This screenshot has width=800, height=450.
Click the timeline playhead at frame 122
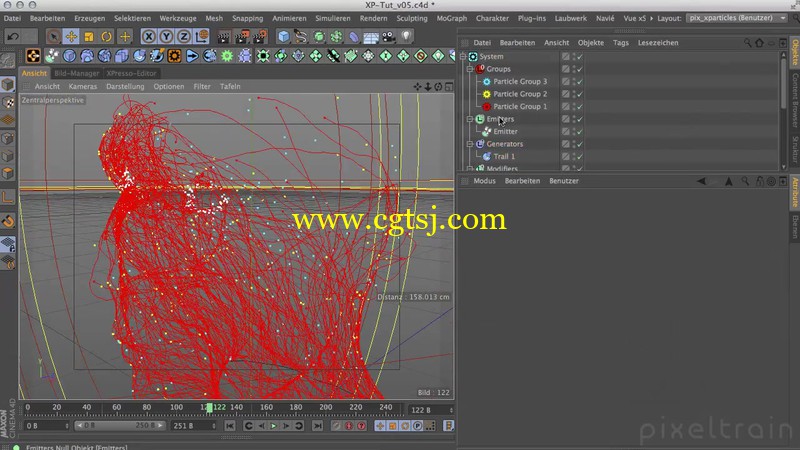209,408
